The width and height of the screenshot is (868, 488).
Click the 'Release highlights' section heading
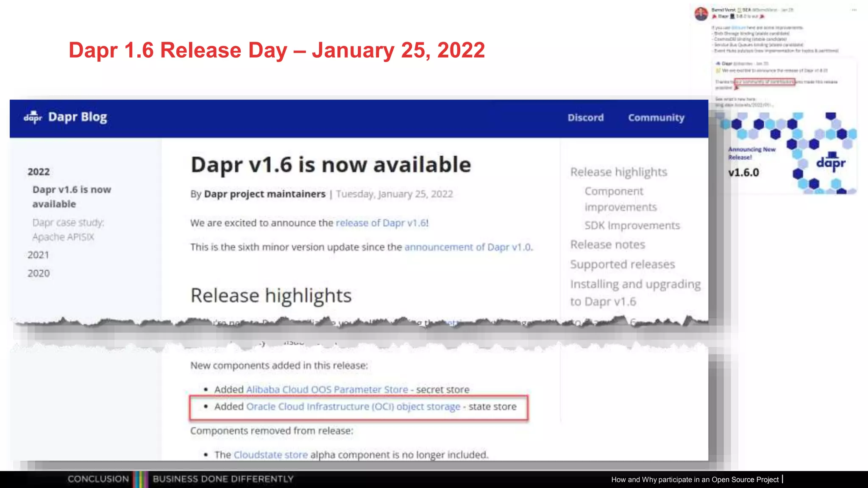tap(271, 295)
